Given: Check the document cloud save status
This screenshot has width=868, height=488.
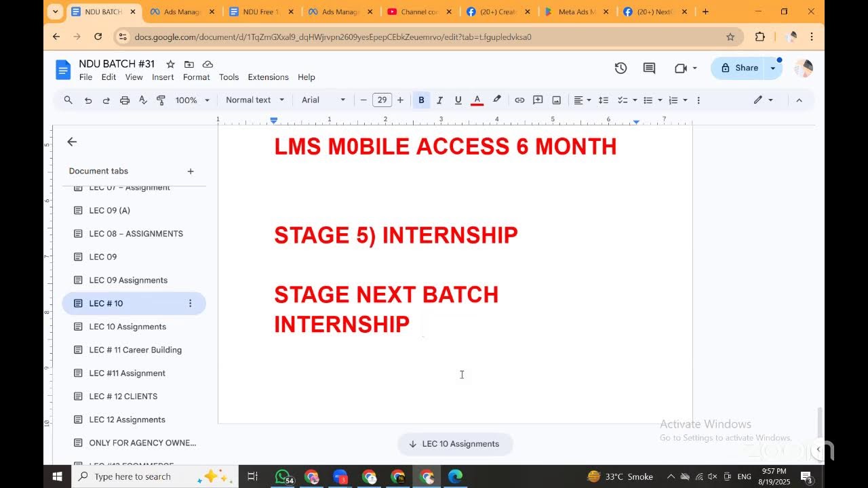Looking at the screenshot, I should [x=208, y=64].
